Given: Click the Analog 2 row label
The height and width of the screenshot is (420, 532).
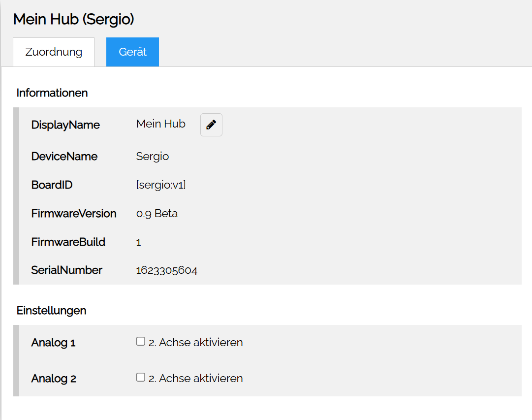Looking at the screenshot, I should [53, 378].
